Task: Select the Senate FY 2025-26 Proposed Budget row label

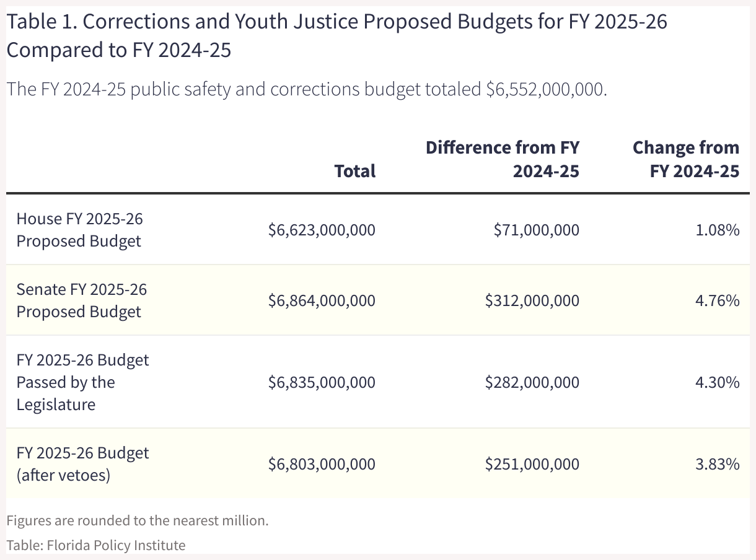Action: (x=81, y=300)
